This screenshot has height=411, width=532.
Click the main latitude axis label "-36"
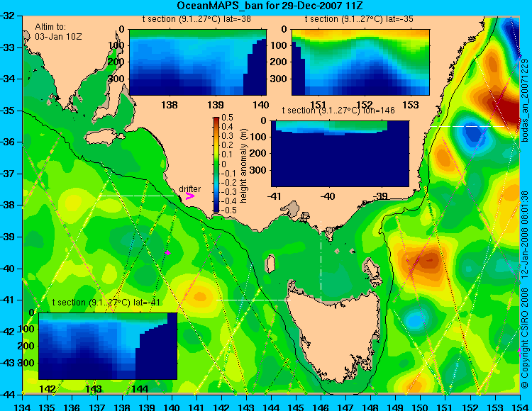[x=9, y=142]
